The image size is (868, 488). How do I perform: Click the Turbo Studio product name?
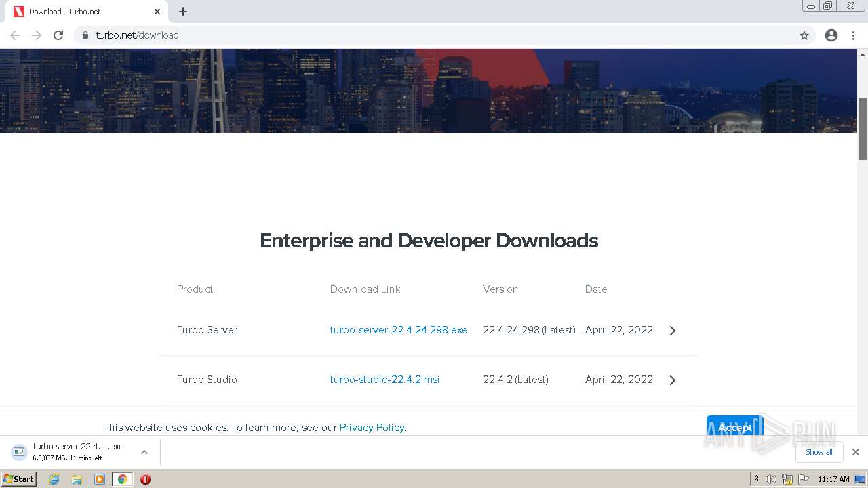pyautogui.click(x=207, y=380)
